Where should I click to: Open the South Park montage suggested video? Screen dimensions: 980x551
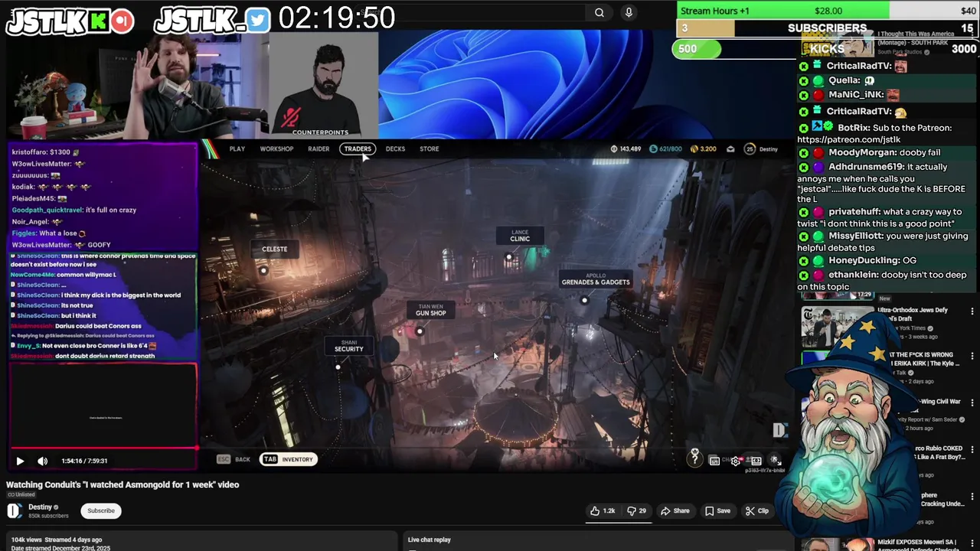pyautogui.click(x=837, y=44)
